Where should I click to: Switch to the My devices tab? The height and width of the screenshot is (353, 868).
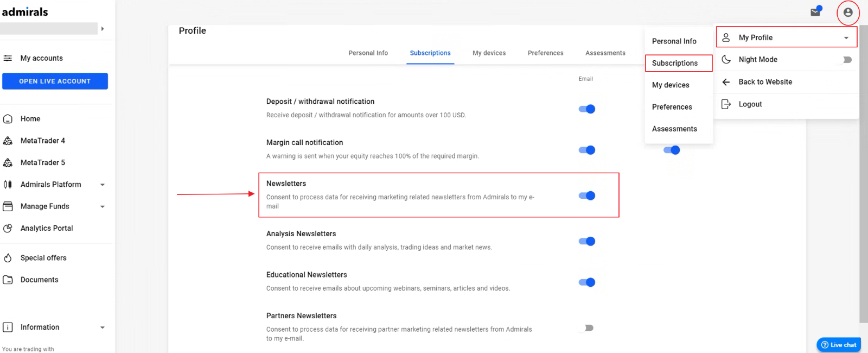tap(489, 53)
